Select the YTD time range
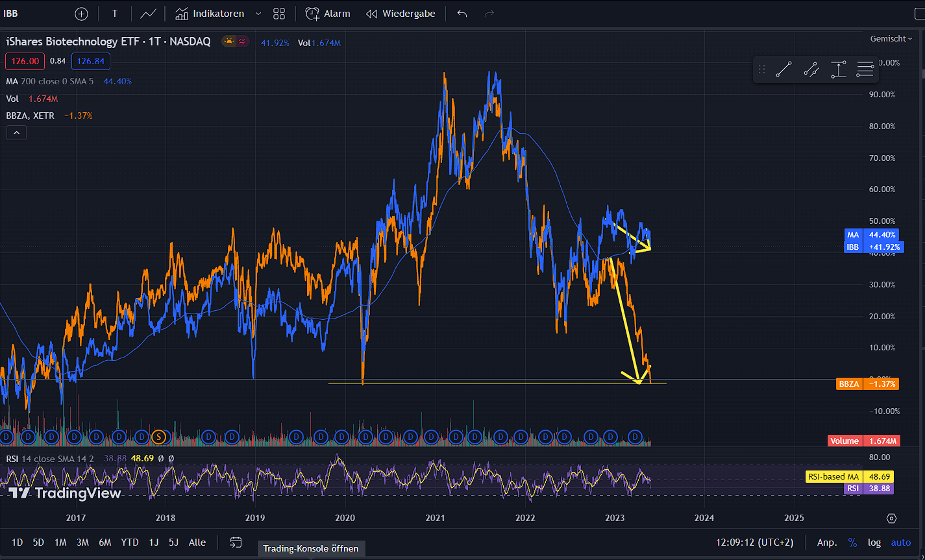Image resolution: width=925 pixels, height=560 pixels. click(x=130, y=542)
